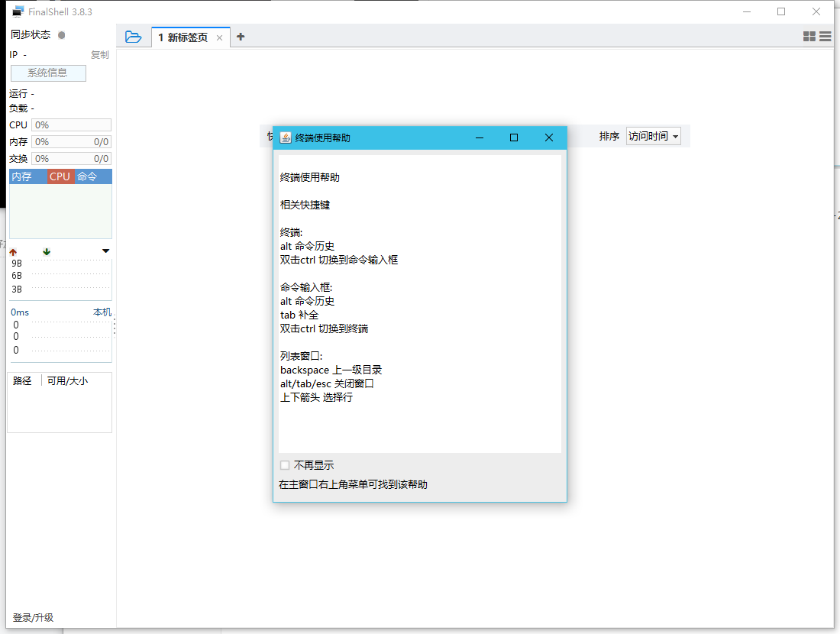Expand the network interface black triangle
This screenshot has width=840, height=634.
(x=105, y=251)
